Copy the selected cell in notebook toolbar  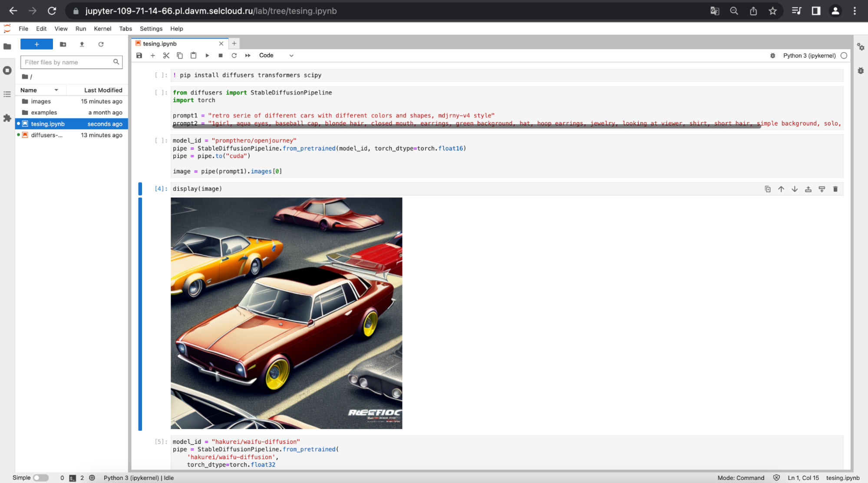[x=180, y=56]
